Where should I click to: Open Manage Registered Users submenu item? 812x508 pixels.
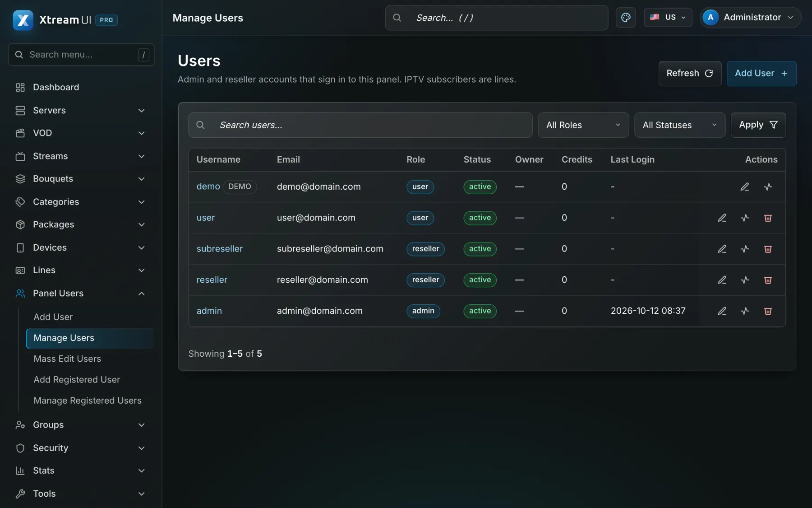coord(90,401)
